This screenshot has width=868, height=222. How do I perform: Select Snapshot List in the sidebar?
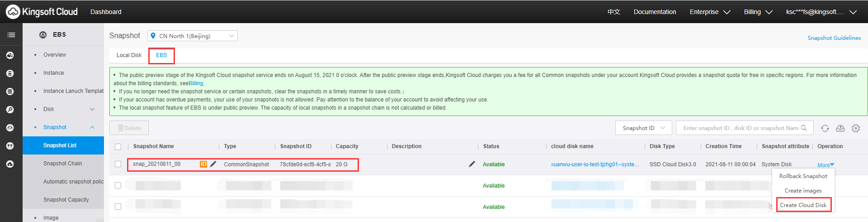63,145
